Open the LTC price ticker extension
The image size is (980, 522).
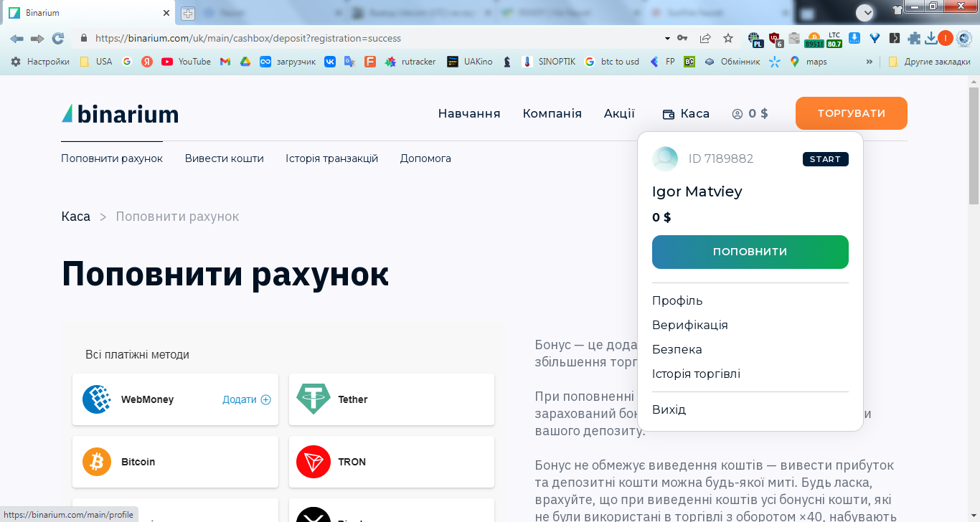tap(834, 39)
